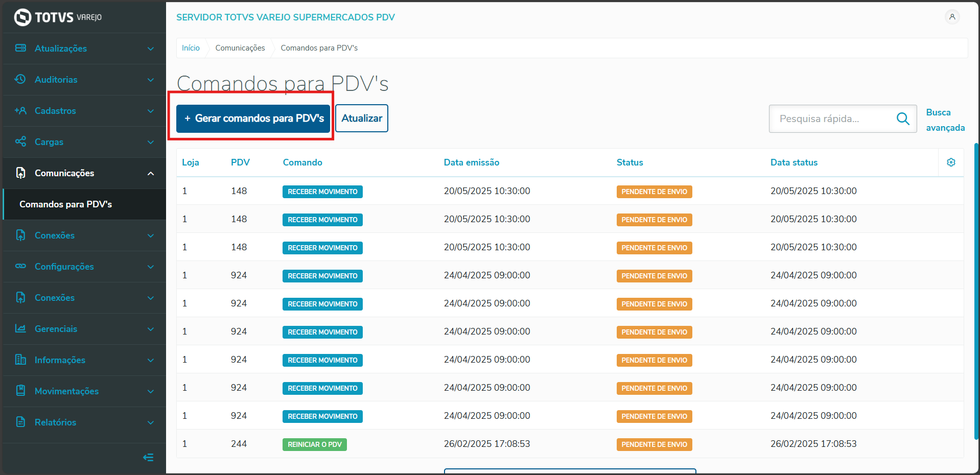Click the Conexões icon directly above Configurações
Viewport: 980px width, 475px height.
[x=20, y=235]
